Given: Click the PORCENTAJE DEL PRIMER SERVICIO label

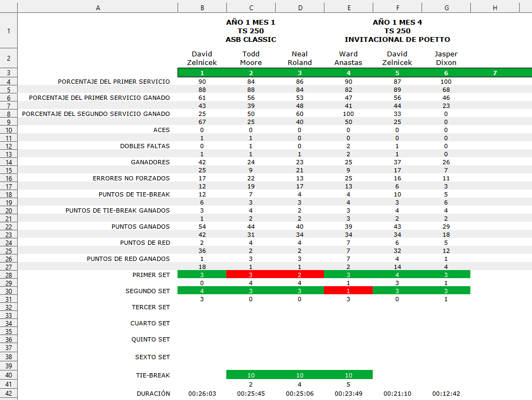Looking at the screenshot, I should click(114, 82).
